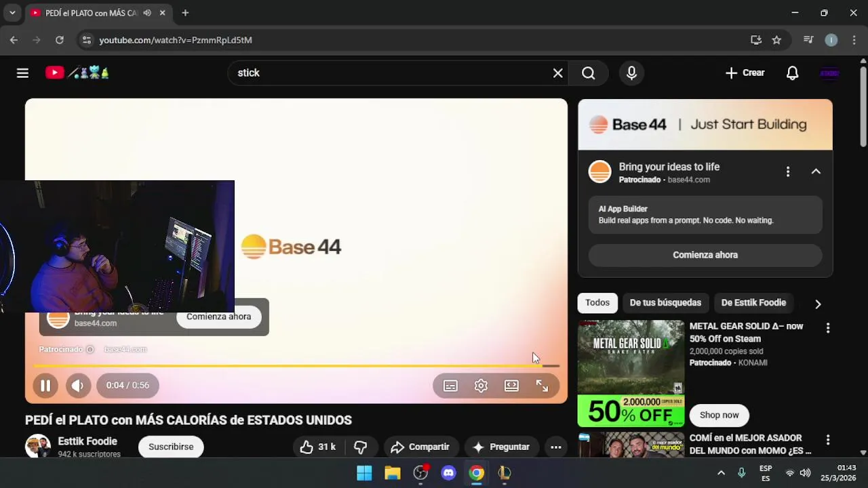The image size is (868, 488).
Task: Open COMÍ en el MEJOR ASADOR video
Action: 750,444
